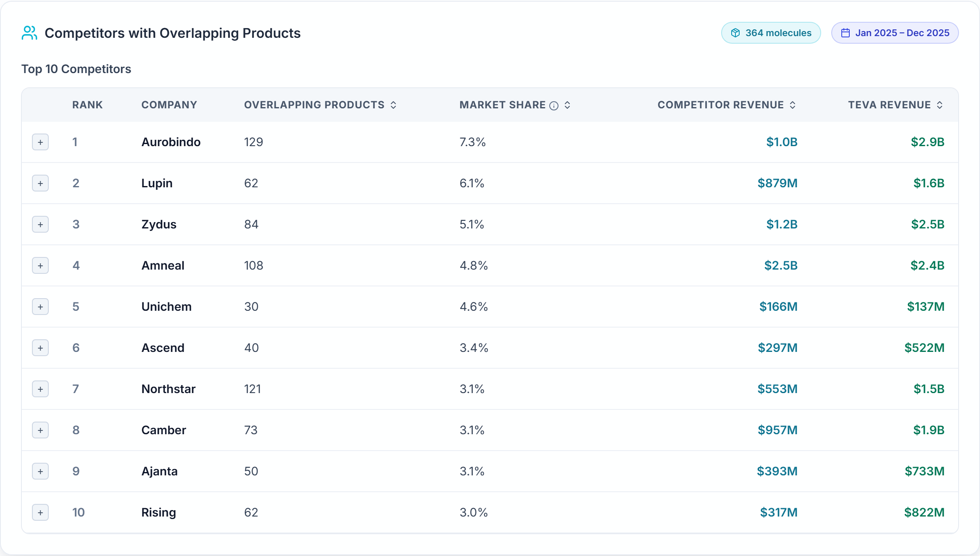Click the Competitor Revenue column header
Image resolution: width=980 pixels, height=556 pixels.
[x=721, y=105]
